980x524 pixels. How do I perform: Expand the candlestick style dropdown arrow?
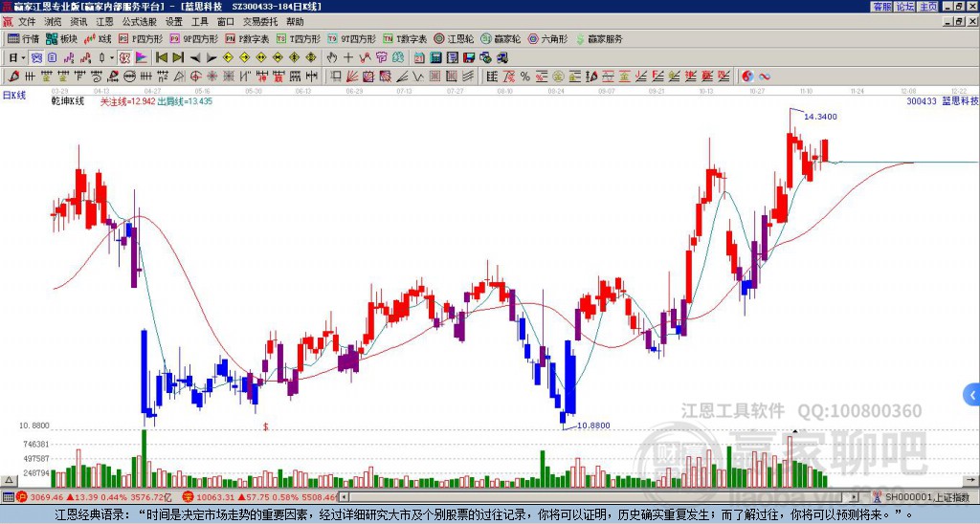112,58
